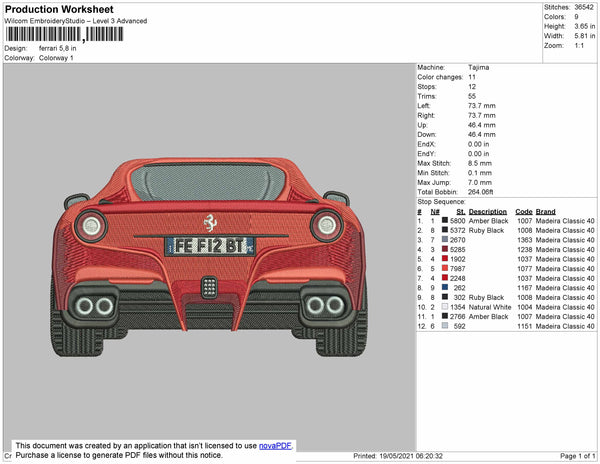Click the Colors value '9'
Image resolution: width=600 pixels, height=464 pixels.
[576, 17]
